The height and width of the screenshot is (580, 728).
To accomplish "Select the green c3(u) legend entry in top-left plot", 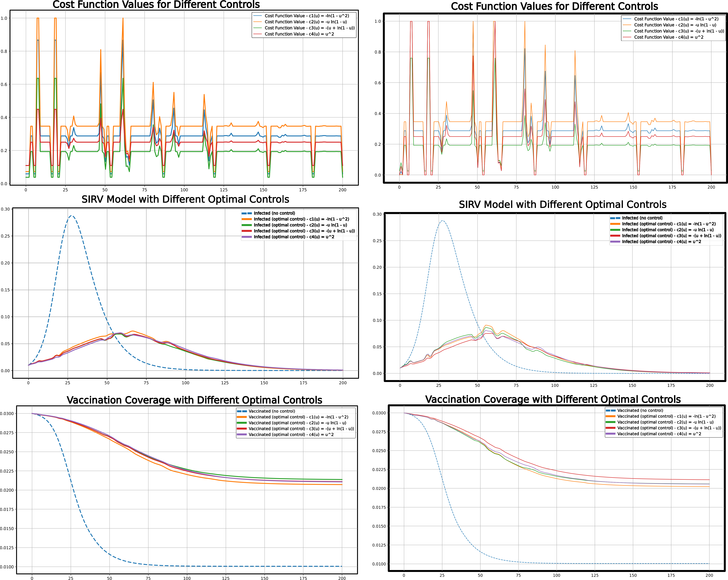I will tap(310, 28).
